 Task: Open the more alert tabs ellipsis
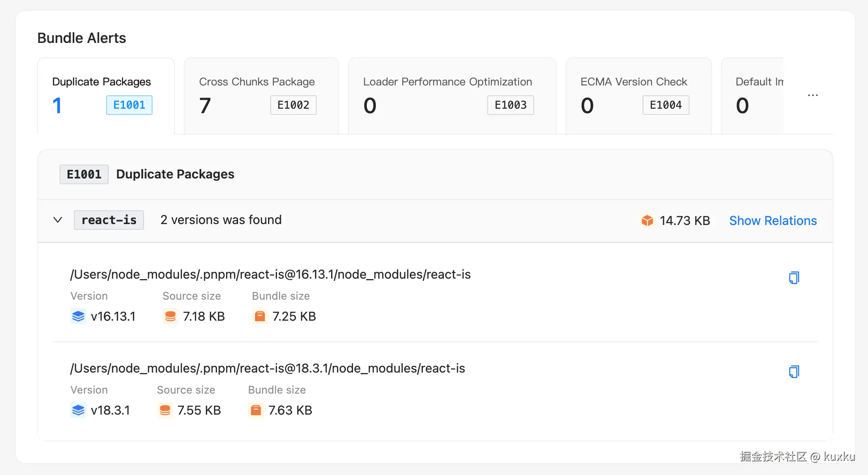pyautogui.click(x=813, y=95)
